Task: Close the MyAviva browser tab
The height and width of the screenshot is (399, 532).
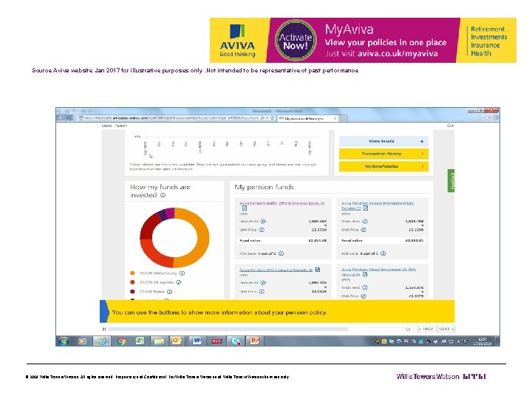Action: [x=335, y=118]
